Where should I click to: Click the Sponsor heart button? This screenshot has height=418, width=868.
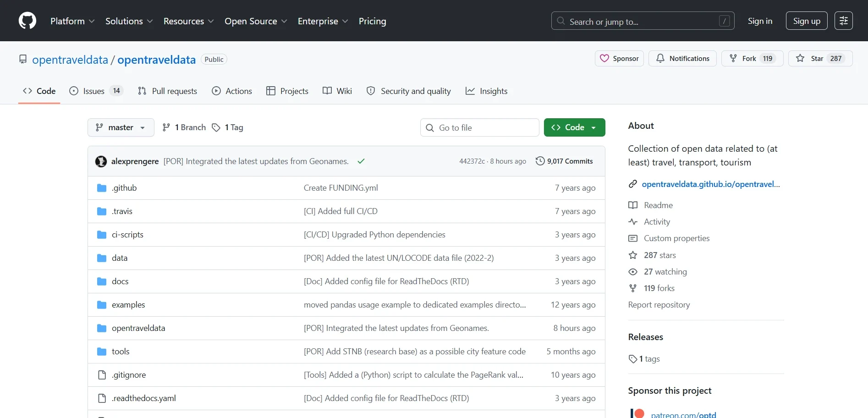click(x=619, y=59)
